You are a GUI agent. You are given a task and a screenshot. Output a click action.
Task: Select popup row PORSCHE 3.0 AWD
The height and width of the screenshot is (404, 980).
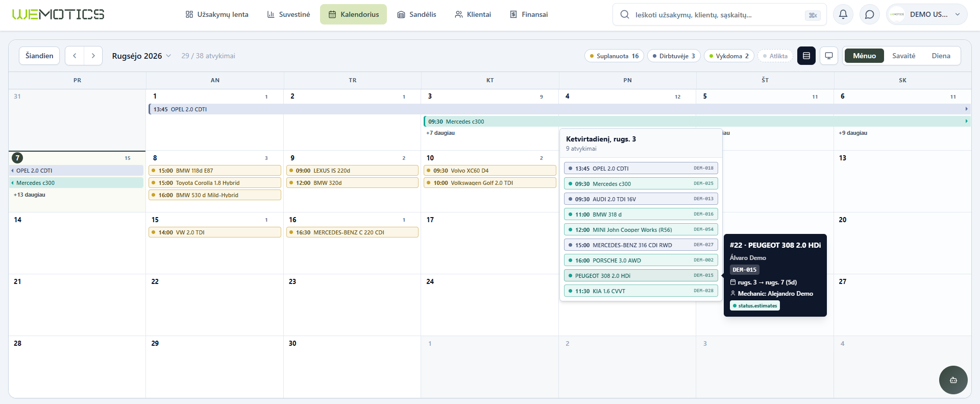(641, 260)
